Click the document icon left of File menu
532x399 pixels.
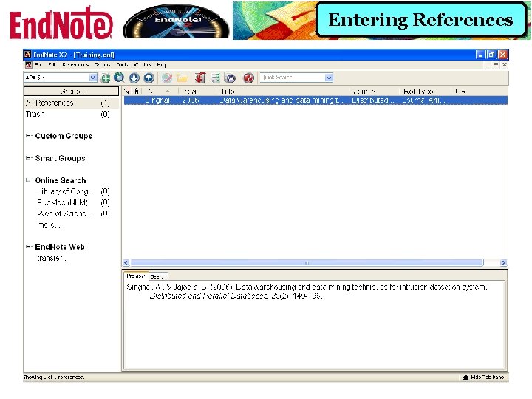click(29, 65)
